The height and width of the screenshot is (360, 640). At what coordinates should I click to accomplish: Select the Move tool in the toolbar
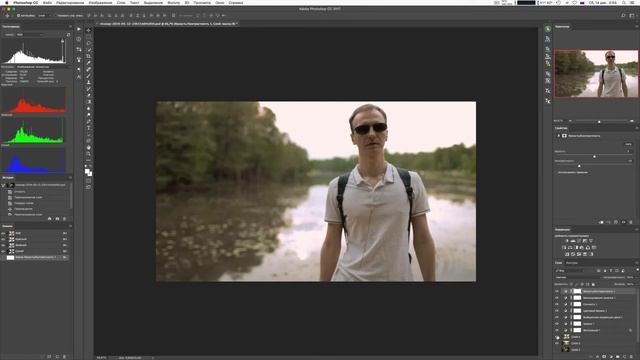(89, 30)
